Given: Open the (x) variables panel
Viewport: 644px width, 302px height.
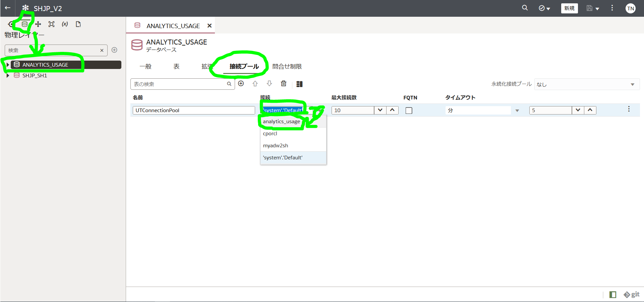Looking at the screenshot, I should [65, 24].
